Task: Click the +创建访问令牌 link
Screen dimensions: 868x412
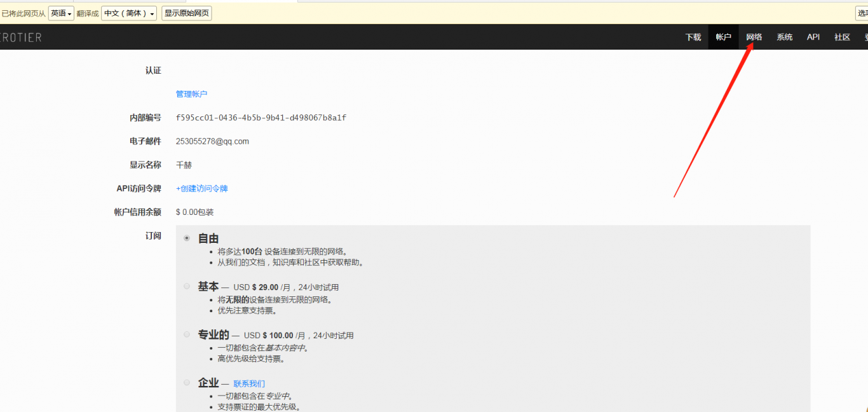Action: point(201,189)
